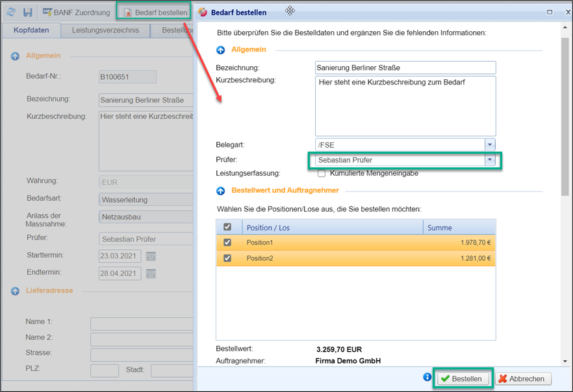Image resolution: width=573 pixels, height=392 pixels.
Task: Open BANF Zuordnung from the toolbar
Action: click(x=76, y=12)
